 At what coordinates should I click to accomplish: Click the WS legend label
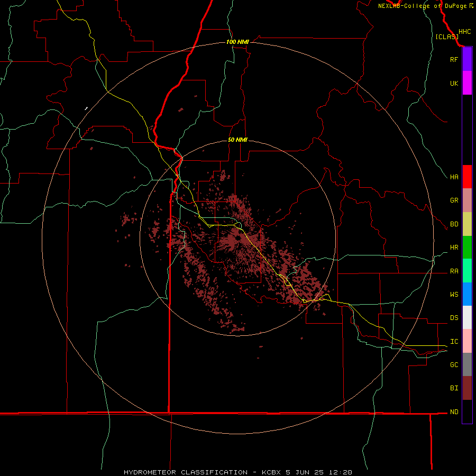(x=454, y=294)
